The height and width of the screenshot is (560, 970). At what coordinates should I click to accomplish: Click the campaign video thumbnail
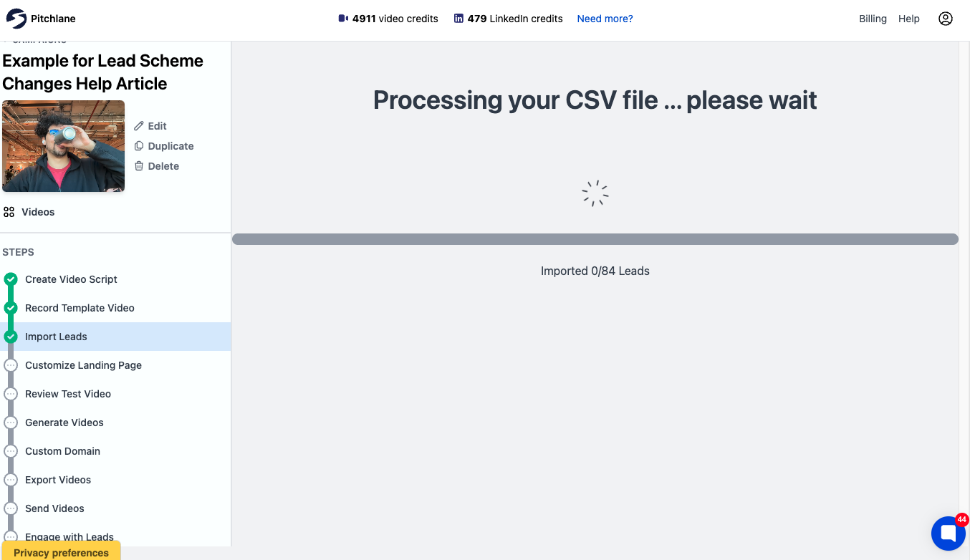click(64, 146)
